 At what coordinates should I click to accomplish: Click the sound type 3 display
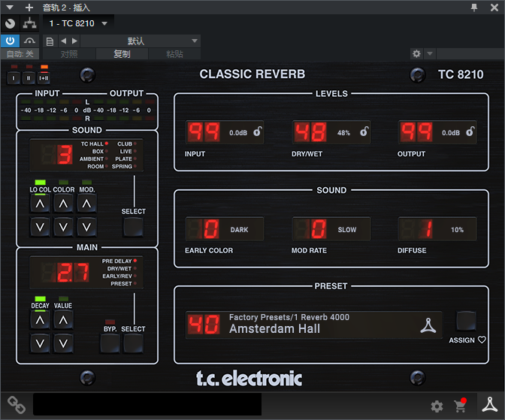pyautogui.click(x=57, y=155)
